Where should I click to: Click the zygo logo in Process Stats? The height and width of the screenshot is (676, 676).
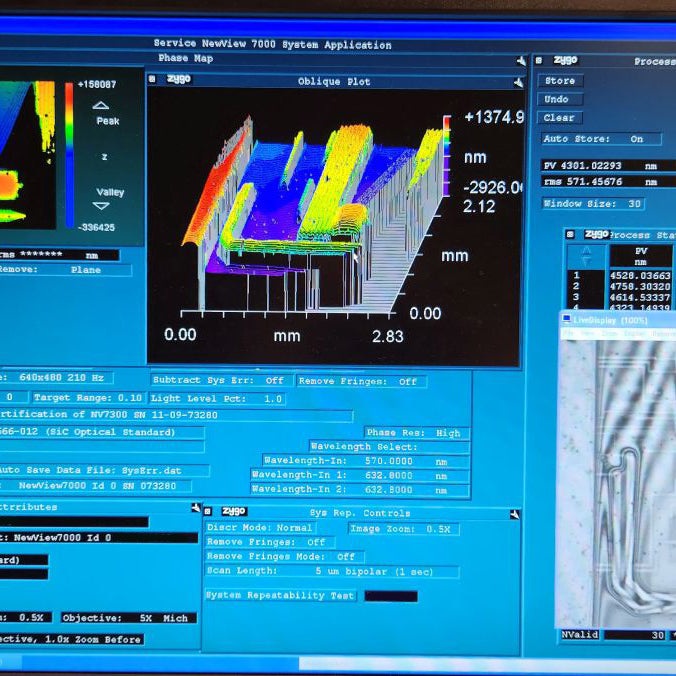pyautogui.click(x=597, y=234)
